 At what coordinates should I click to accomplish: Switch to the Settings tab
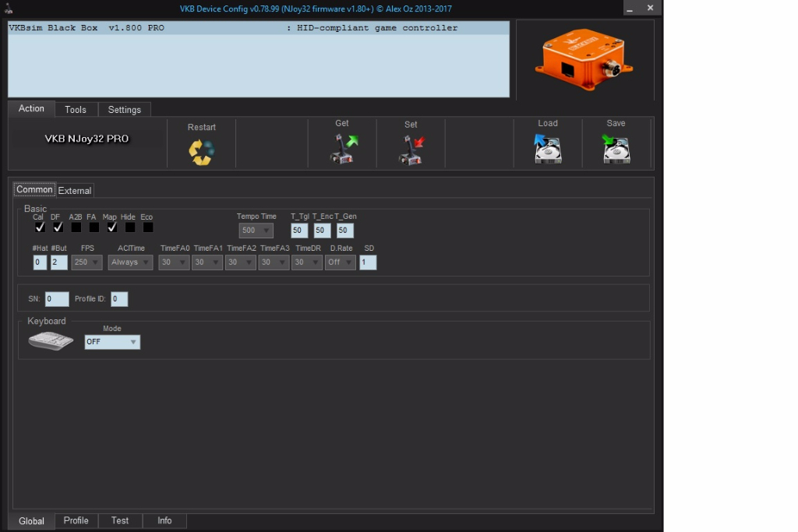(124, 110)
